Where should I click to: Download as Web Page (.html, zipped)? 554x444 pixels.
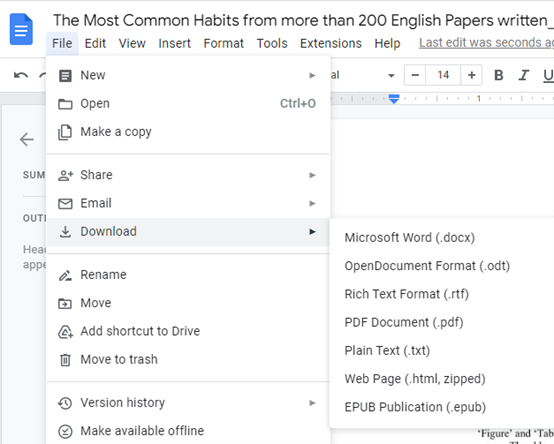click(442, 379)
